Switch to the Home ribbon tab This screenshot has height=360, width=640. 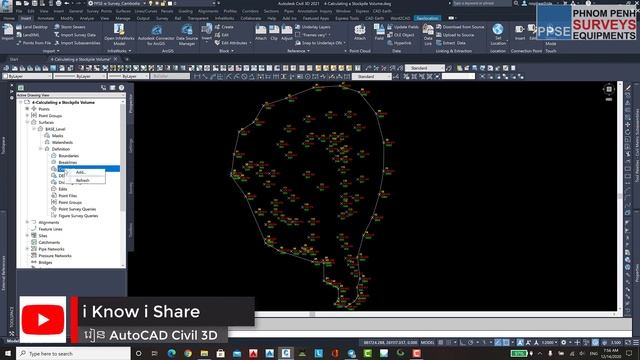(x=9, y=18)
